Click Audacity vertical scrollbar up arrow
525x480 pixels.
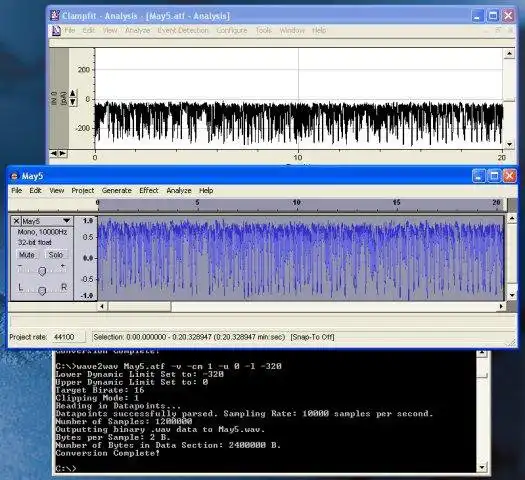[512, 219]
